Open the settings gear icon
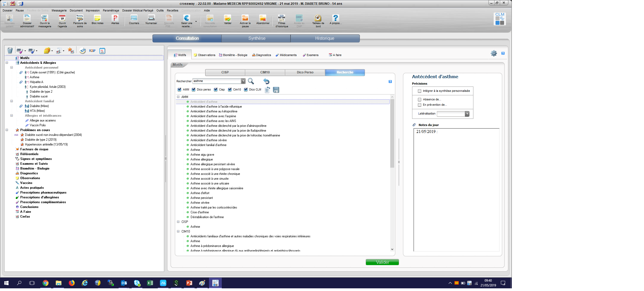This screenshot has height=291, width=644. (x=494, y=53)
